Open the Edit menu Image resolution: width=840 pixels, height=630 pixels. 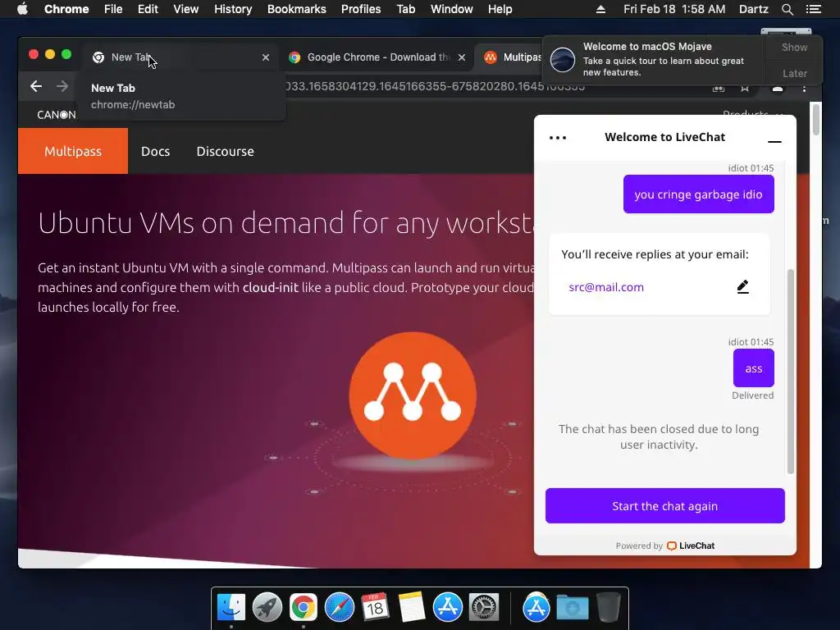pyautogui.click(x=148, y=9)
